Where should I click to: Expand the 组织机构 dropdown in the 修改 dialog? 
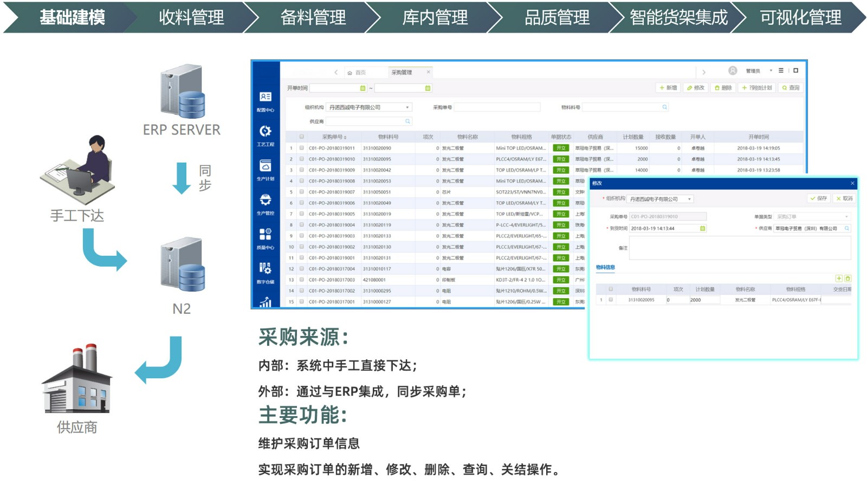pyautogui.click(x=689, y=199)
